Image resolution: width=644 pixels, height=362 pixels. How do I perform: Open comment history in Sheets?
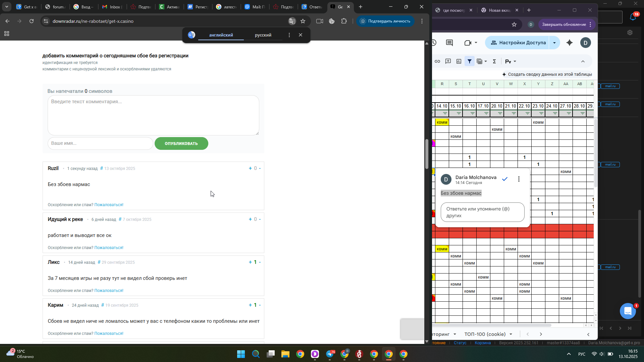[449, 43]
